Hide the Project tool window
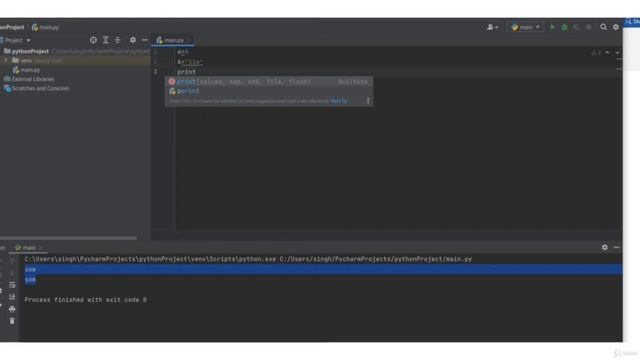 click(144, 40)
